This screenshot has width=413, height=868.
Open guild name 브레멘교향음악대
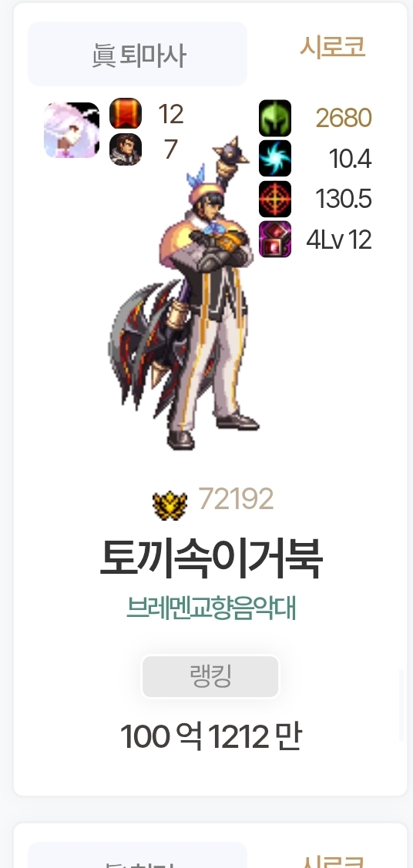coord(211,608)
